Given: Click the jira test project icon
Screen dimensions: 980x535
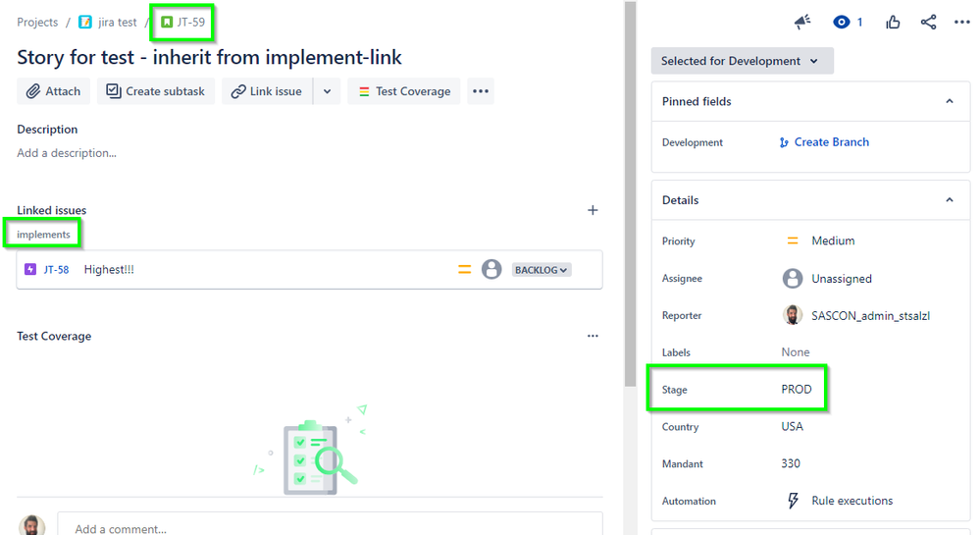Looking at the screenshot, I should point(85,22).
